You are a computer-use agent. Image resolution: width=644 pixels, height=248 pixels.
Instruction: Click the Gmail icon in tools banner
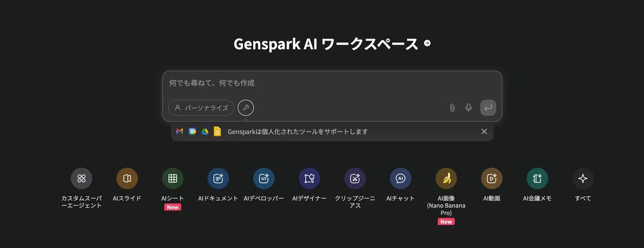(180, 131)
